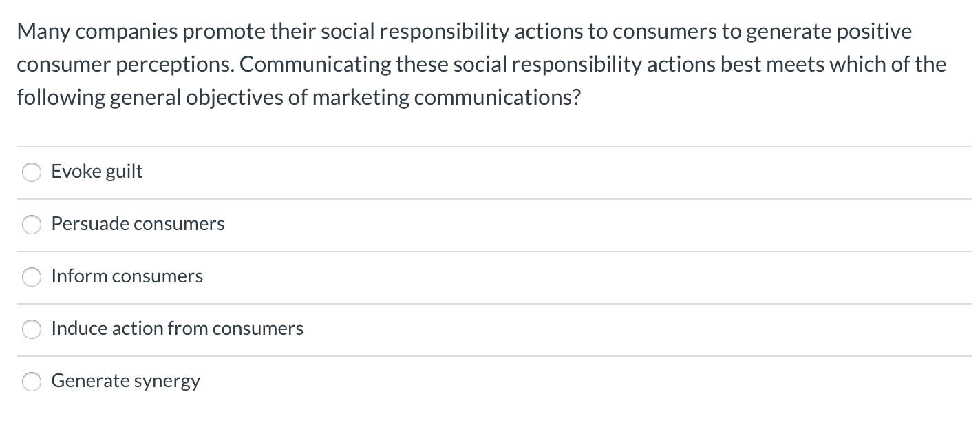Select the 'Persuade consumers' radio button
This screenshot has height=423, width=980.
pos(32,225)
